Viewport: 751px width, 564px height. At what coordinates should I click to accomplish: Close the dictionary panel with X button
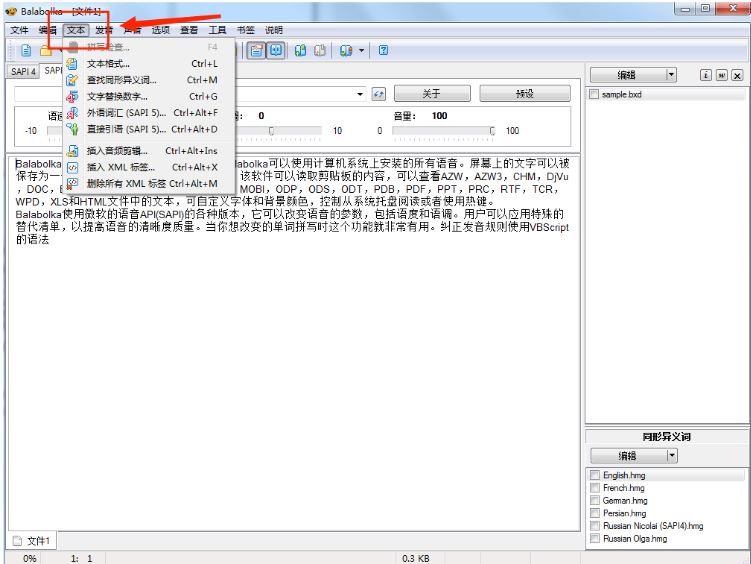point(738,75)
